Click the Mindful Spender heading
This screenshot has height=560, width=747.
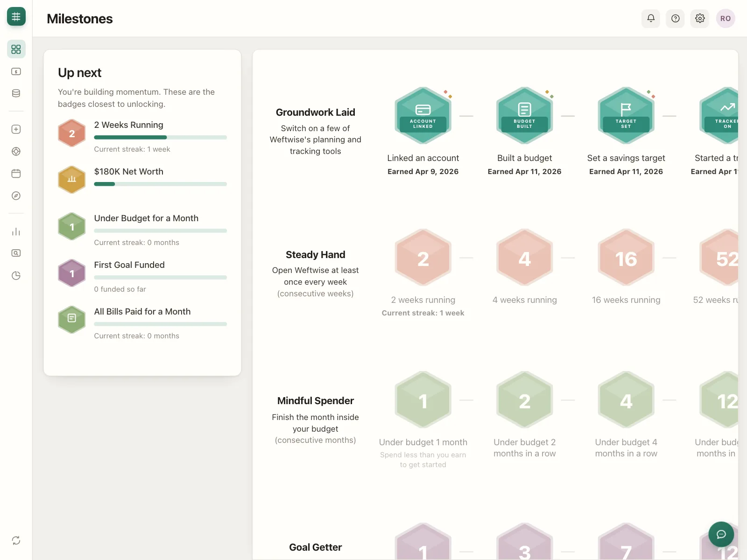[x=316, y=401]
